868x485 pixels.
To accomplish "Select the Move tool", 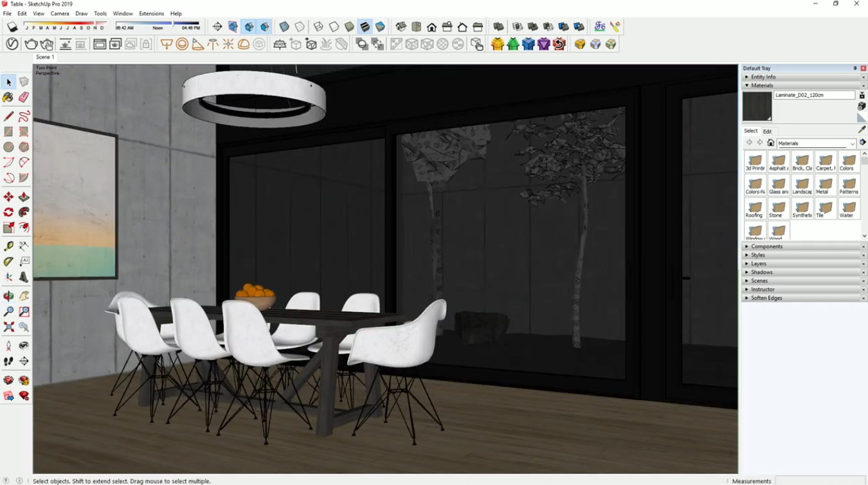I will (8, 197).
